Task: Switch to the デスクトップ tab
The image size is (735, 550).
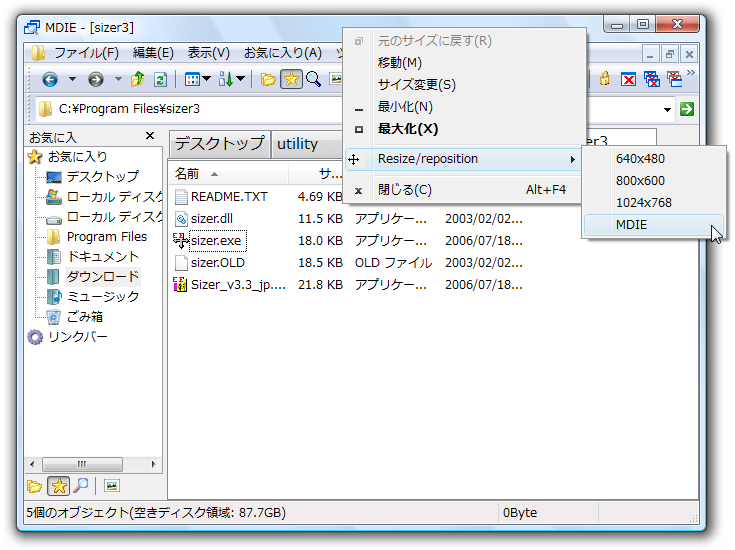Action: pyautogui.click(x=219, y=144)
